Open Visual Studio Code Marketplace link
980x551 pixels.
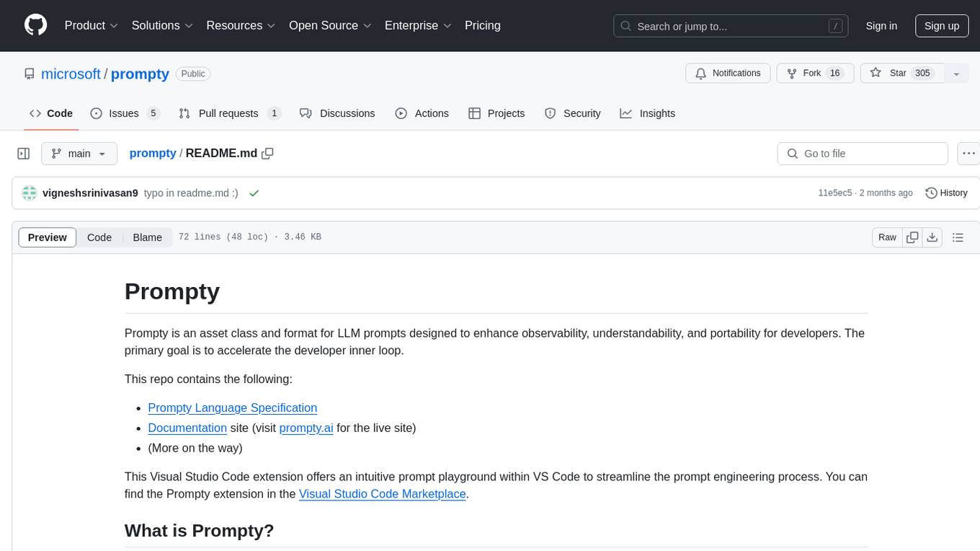point(383,494)
